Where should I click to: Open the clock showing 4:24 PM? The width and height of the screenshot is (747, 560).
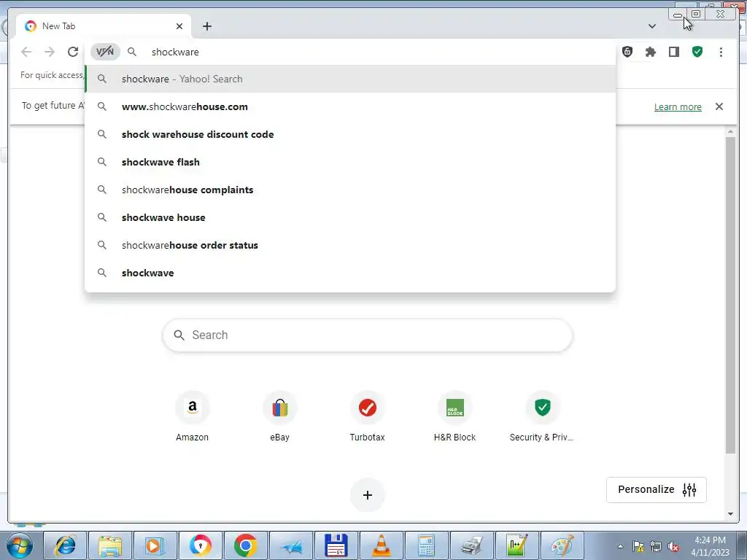coord(710,546)
